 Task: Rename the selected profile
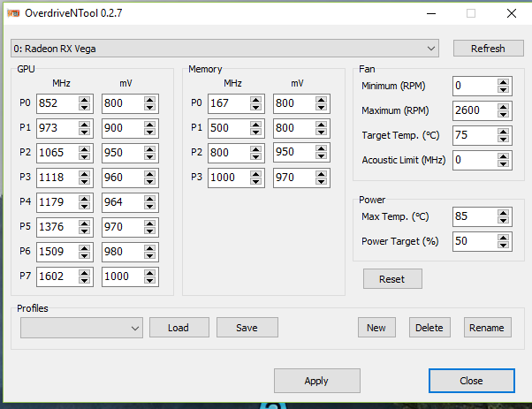pyautogui.click(x=488, y=328)
